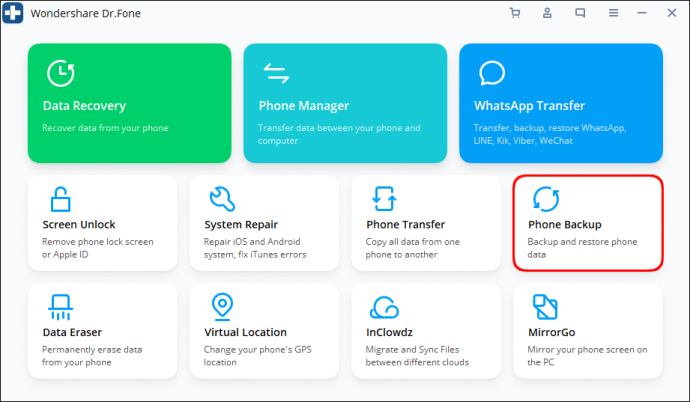The image size is (690, 402).
Task: Select the Phone Transfer title
Action: [x=406, y=224]
